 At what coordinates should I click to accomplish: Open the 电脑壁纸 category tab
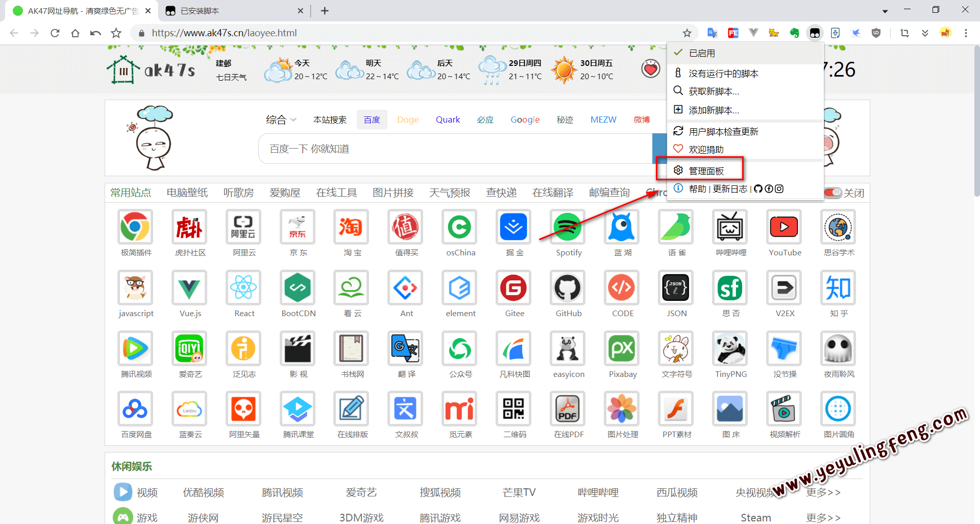[187, 193]
